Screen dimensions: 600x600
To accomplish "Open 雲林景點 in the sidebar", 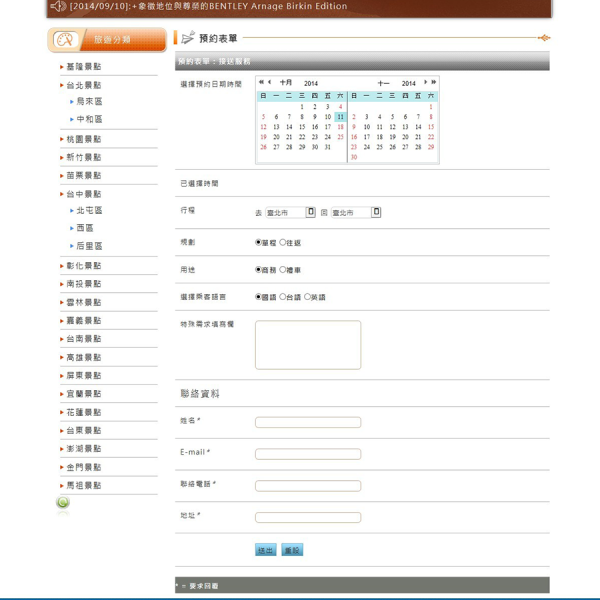I will click(x=84, y=302).
